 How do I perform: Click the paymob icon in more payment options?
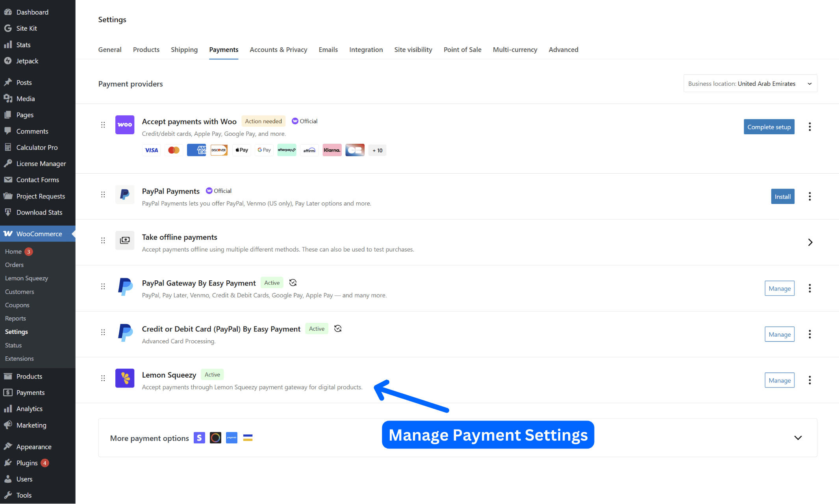[232, 437]
